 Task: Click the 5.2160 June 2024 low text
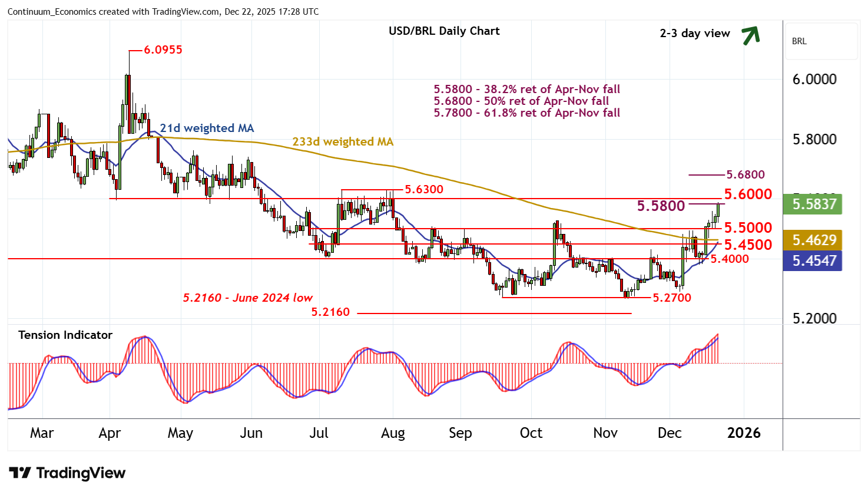coord(247,298)
